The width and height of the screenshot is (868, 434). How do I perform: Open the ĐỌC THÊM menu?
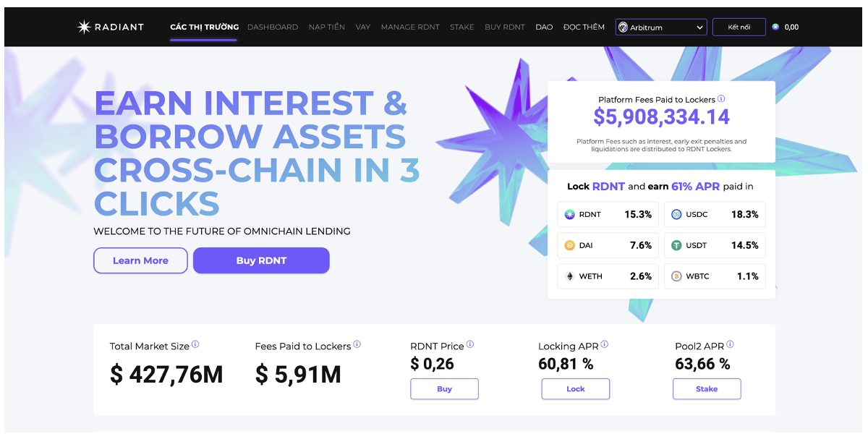(x=584, y=27)
